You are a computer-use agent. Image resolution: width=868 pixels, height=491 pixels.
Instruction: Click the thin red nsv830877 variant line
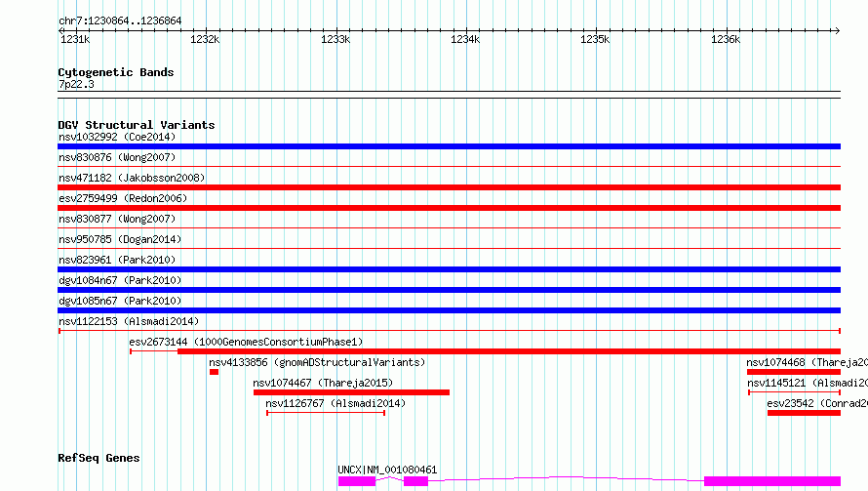click(449, 227)
